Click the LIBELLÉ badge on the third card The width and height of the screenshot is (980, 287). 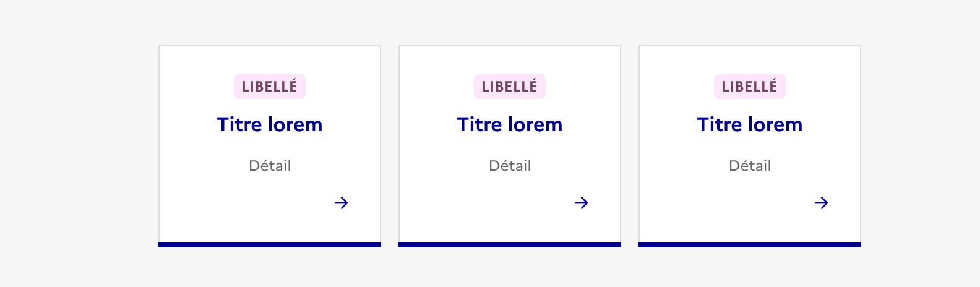(x=750, y=87)
